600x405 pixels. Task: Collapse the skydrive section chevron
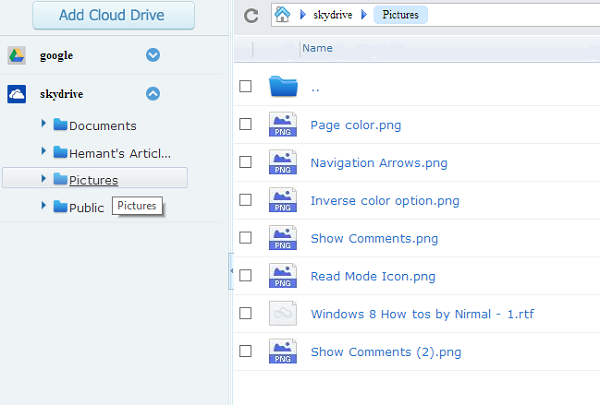(x=153, y=94)
